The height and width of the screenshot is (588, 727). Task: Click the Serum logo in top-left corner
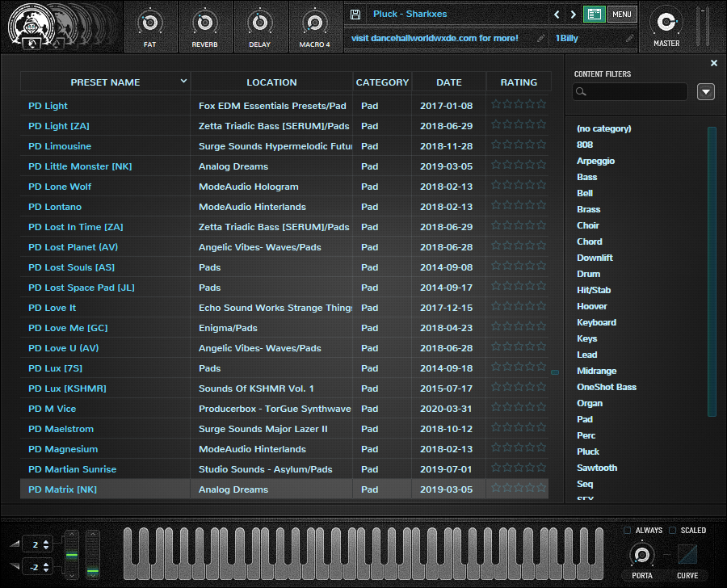coord(31,26)
